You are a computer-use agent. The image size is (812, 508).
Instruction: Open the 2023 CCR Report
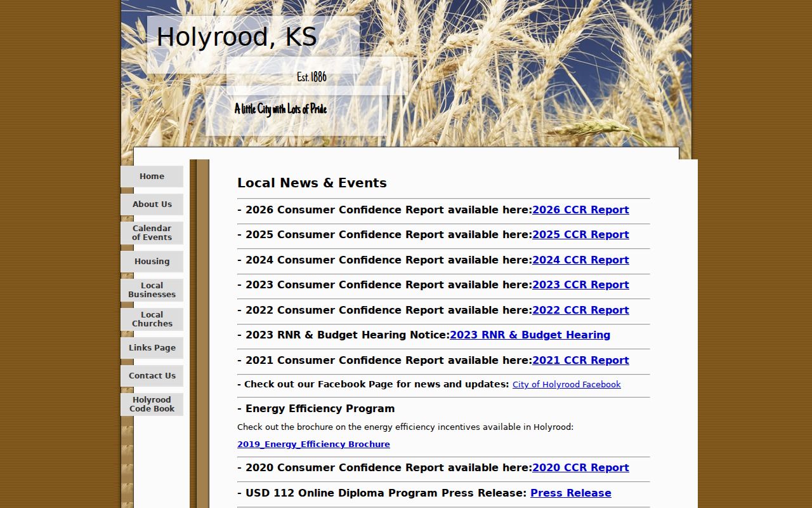pyautogui.click(x=580, y=285)
